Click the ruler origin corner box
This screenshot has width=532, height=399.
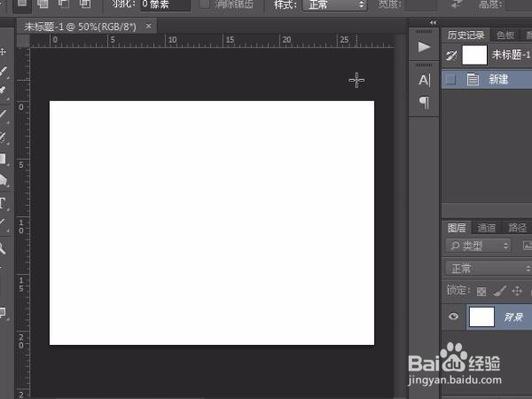coord(23,41)
